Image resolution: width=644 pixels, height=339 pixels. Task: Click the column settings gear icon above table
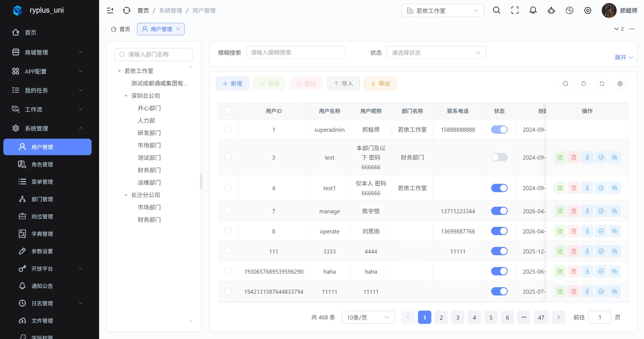pyautogui.click(x=620, y=84)
